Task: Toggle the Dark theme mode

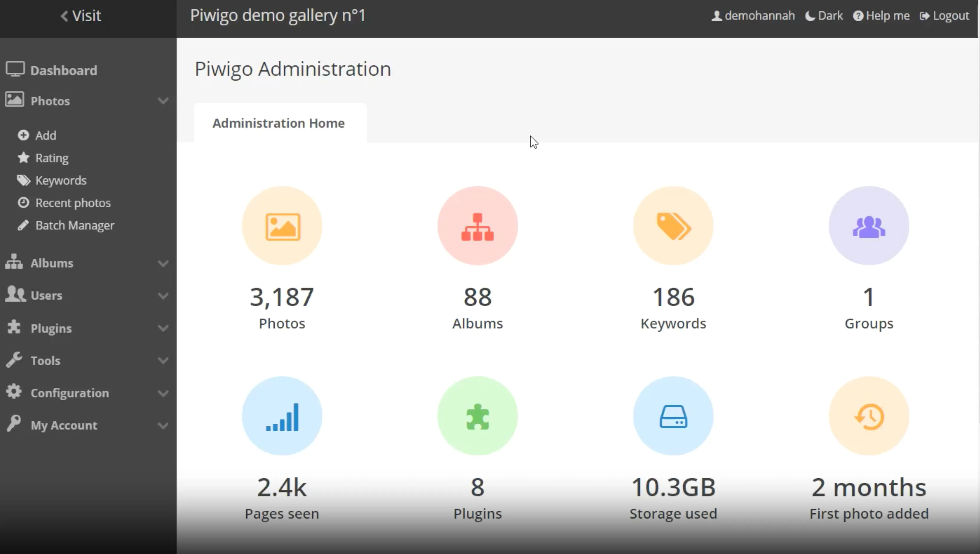Action: click(x=824, y=16)
